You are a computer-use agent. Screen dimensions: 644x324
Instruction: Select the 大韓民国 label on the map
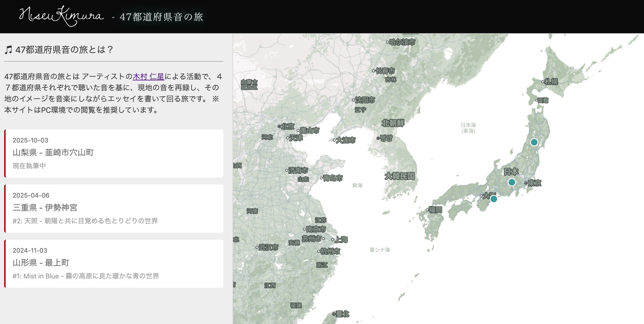coord(399,177)
